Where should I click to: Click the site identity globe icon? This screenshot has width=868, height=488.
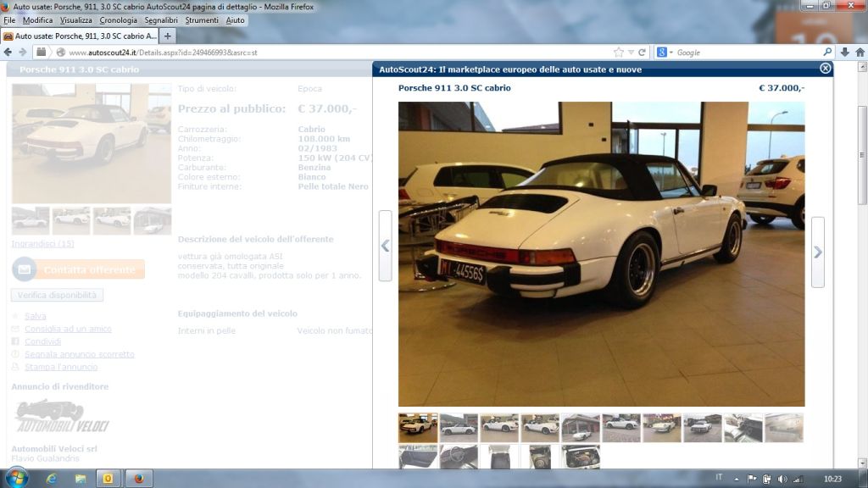click(x=61, y=52)
